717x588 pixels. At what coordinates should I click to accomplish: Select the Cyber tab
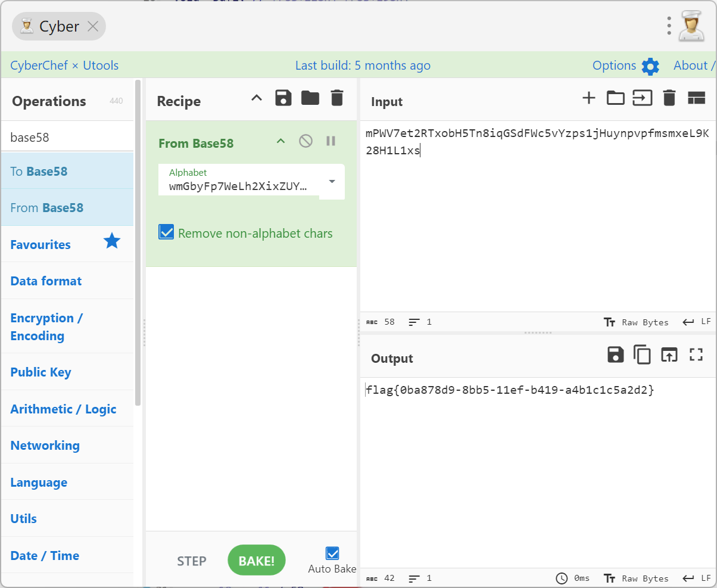pos(59,26)
